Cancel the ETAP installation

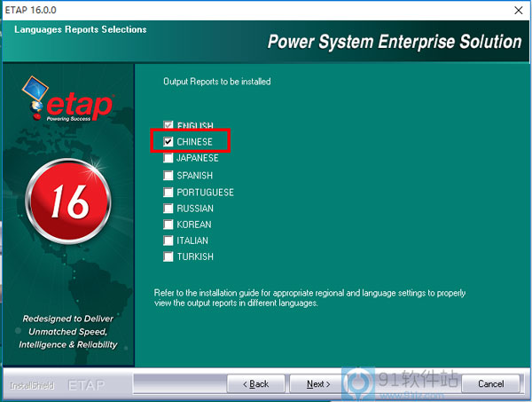pyautogui.click(x=490, y=384)
